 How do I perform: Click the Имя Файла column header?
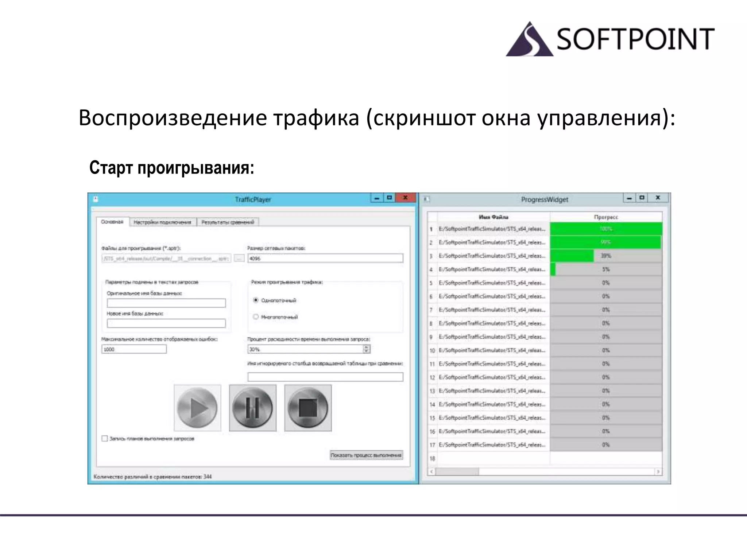click(x=494, y=217)
